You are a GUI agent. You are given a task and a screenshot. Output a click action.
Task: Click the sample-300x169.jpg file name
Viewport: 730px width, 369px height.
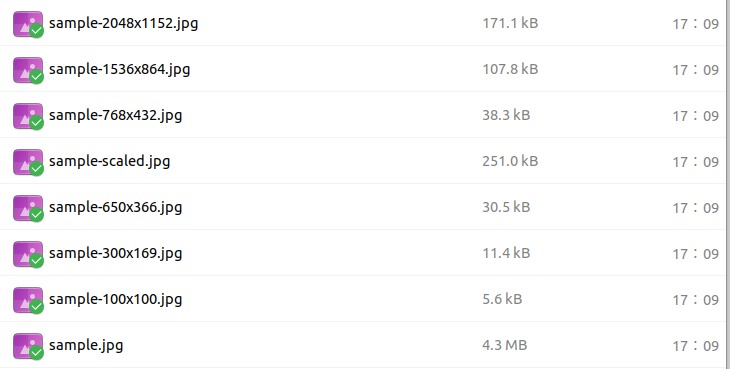(x=115, y=254)
